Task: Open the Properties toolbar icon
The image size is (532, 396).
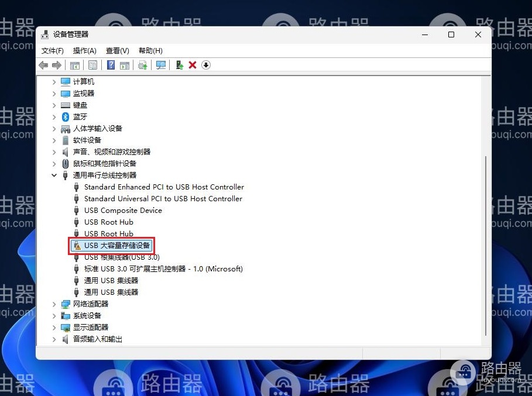Action: 92,65
